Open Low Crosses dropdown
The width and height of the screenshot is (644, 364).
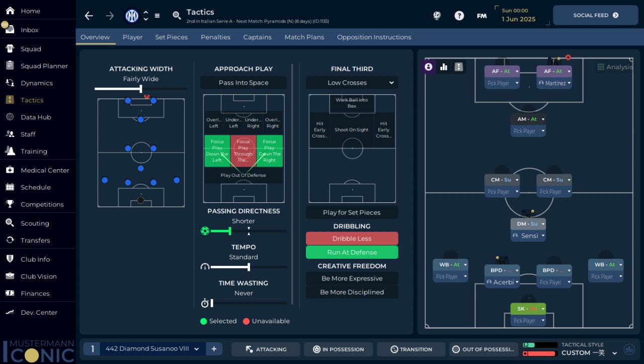click(352, 83)
